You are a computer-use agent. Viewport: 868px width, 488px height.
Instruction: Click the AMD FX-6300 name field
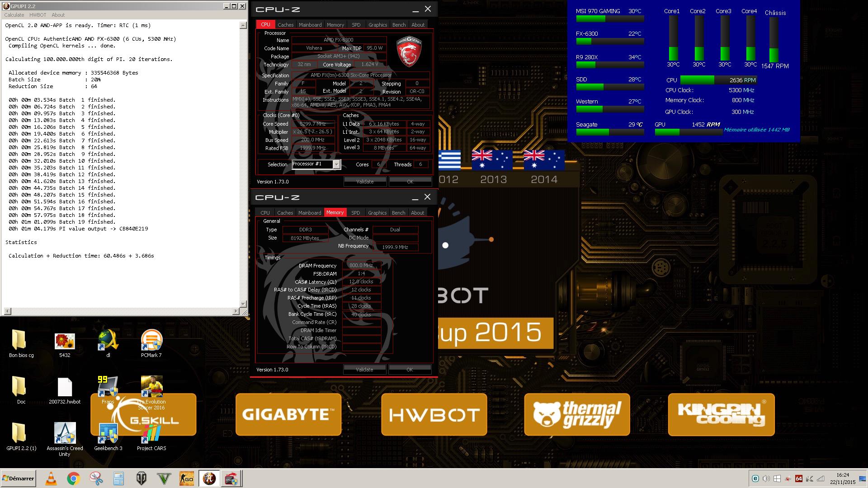click(x=339, y=40)
